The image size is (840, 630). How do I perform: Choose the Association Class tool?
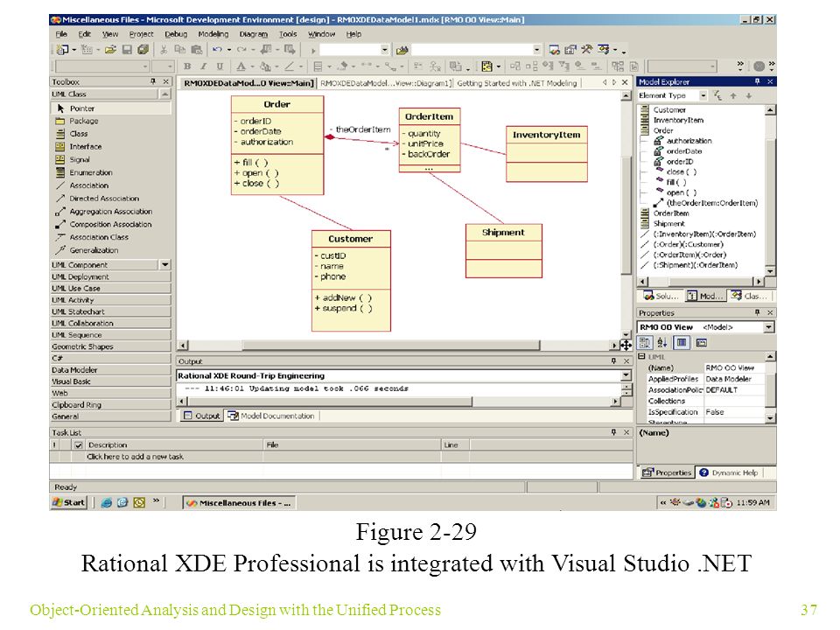click(111, 237)
